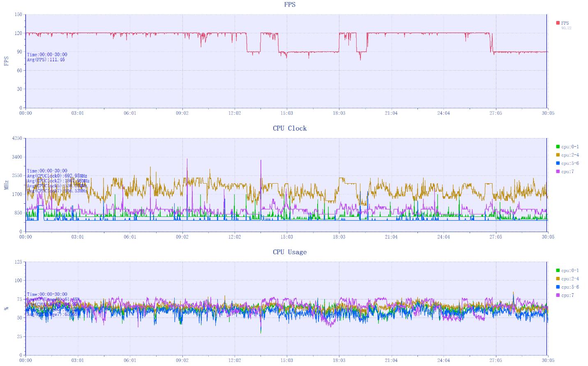
Task: Click 27:05 time label under CPU Clock chart
Action: pos(496,237)
